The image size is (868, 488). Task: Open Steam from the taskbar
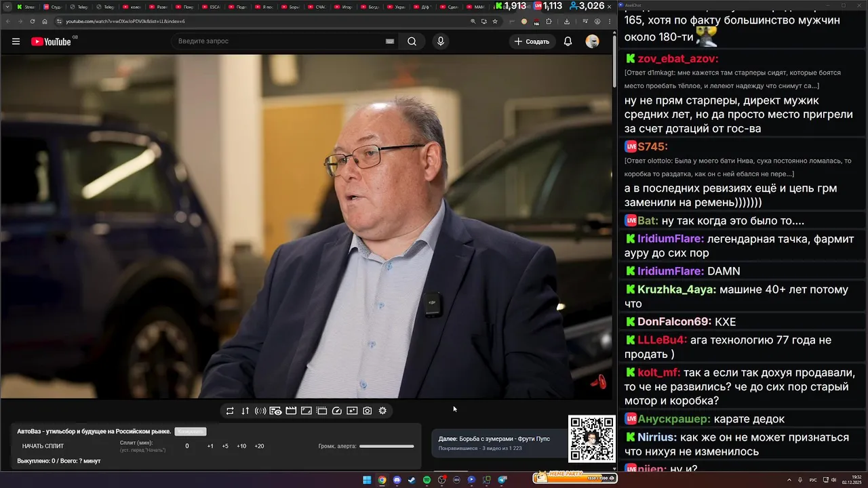click(x=412, y=480)
